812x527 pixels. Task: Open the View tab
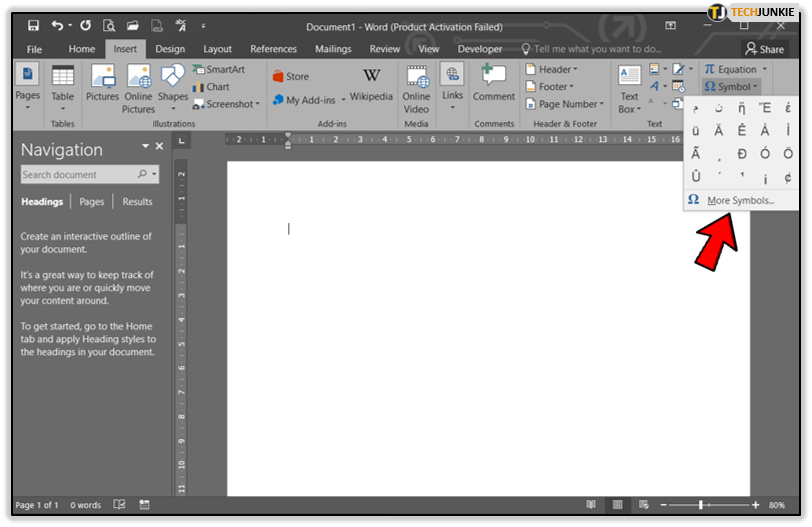429,49
